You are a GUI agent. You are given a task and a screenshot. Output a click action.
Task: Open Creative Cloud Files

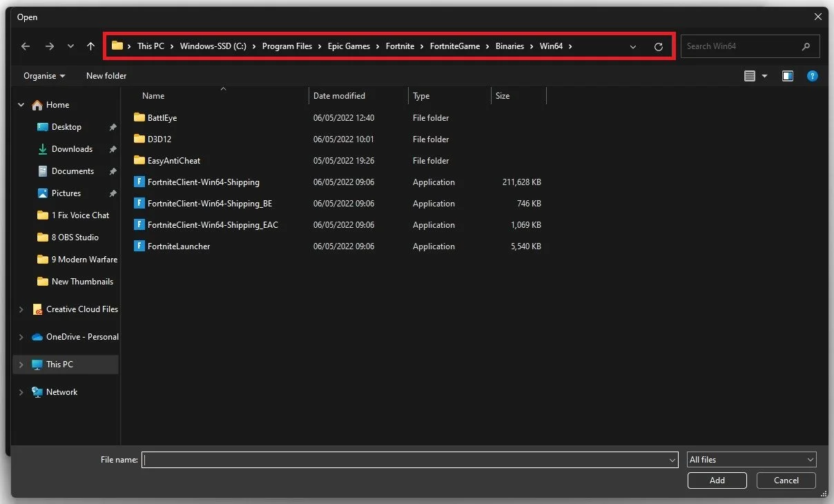tap(82, 309)
